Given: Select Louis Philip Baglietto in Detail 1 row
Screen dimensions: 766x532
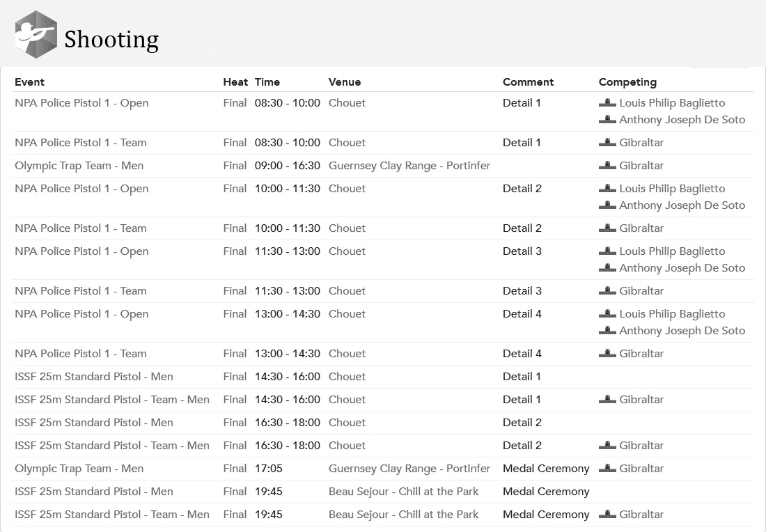Looking at the screenshot, I should [672, 103].
